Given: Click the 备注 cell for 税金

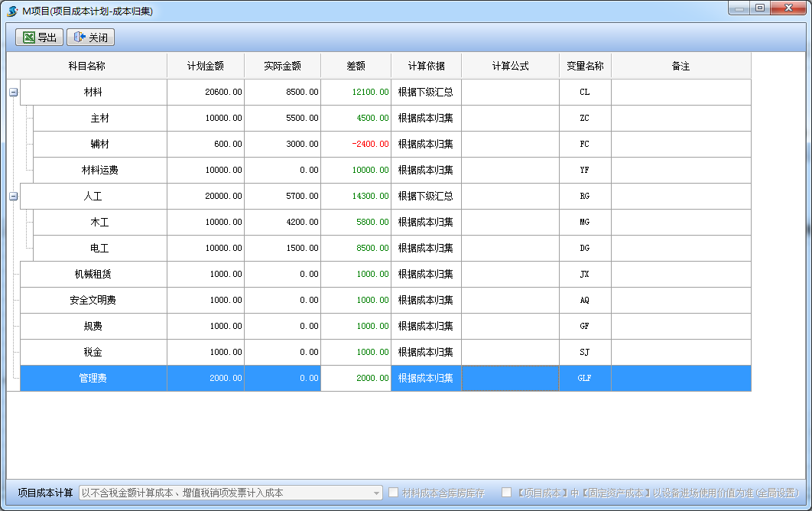Looking at the screenshot, I should (680, 352).
